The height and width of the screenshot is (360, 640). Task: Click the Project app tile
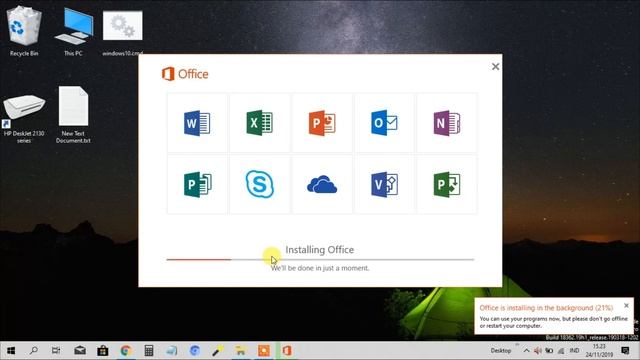click(x=447, y=184)
